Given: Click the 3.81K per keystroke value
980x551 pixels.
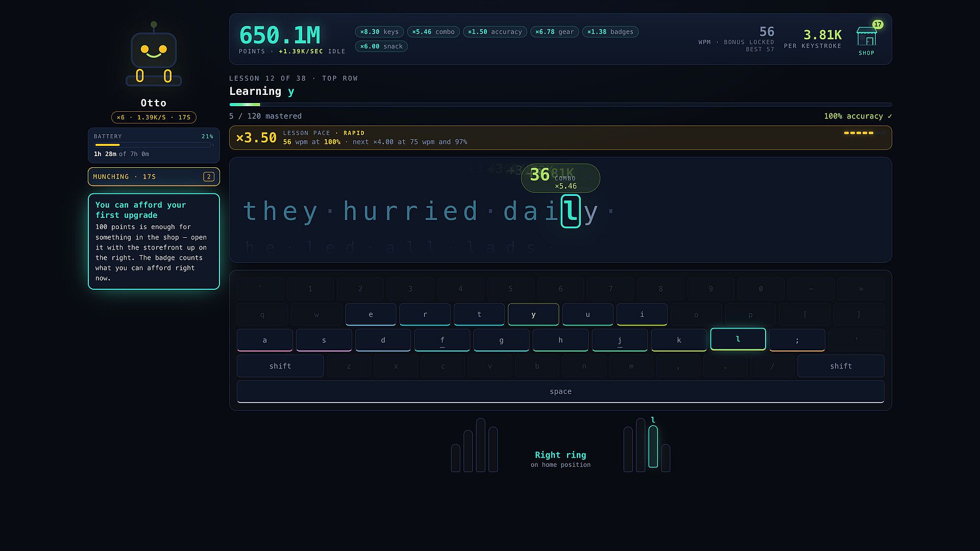Looking at the screenshot, I should [822, 35].
